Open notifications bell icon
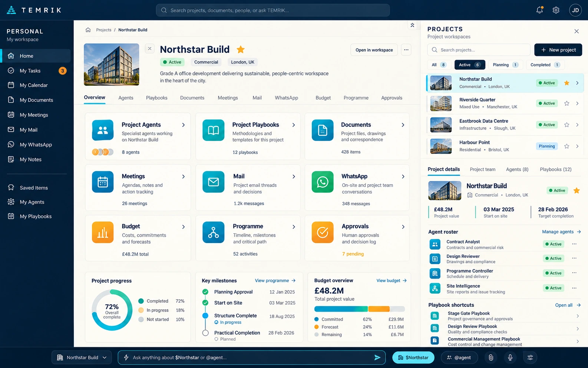This screenshot has width=588, height=368. (x=539, y=10)
